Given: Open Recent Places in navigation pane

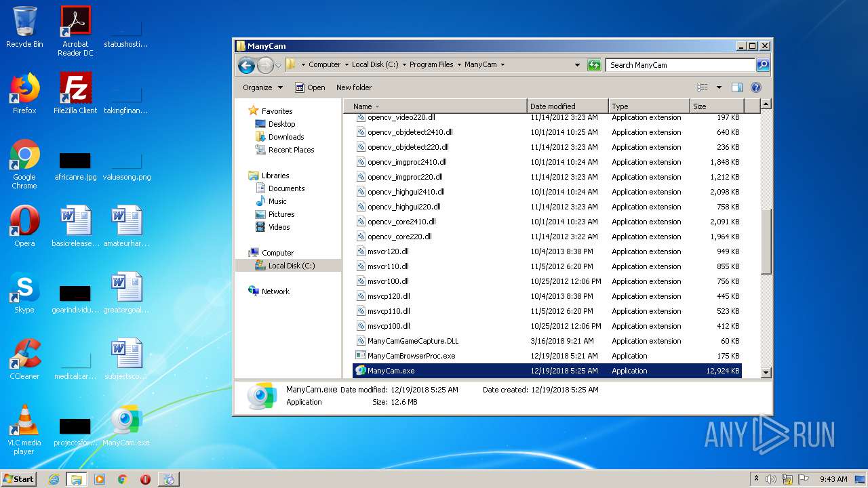Looking at the screenshot, I should pyautogui.click(x=291, y=150).
